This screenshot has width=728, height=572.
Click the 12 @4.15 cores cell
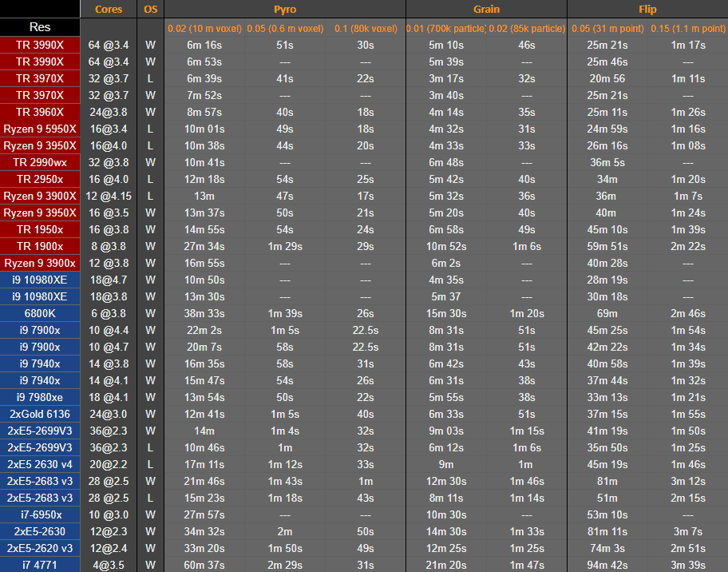pos(109,196)
